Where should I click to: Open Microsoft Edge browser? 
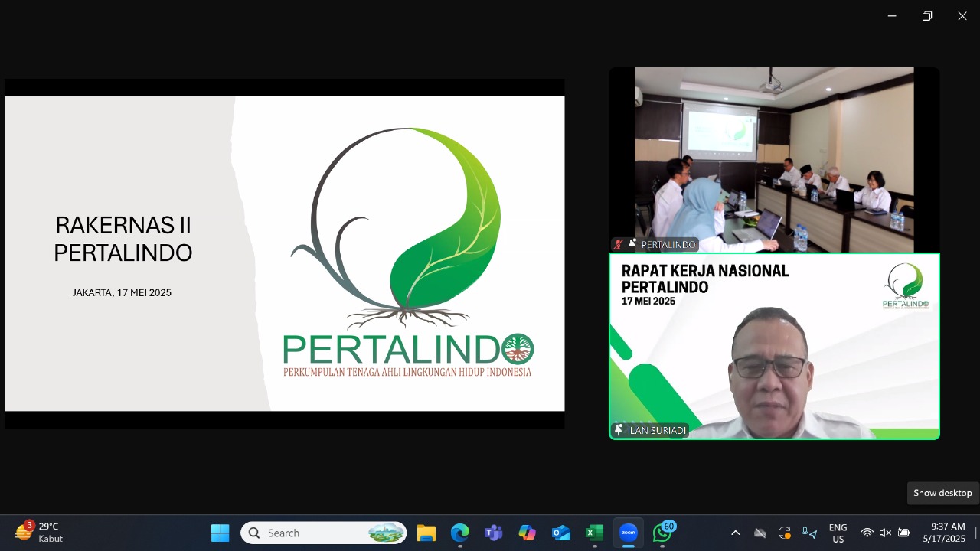(x=459, y=533)
